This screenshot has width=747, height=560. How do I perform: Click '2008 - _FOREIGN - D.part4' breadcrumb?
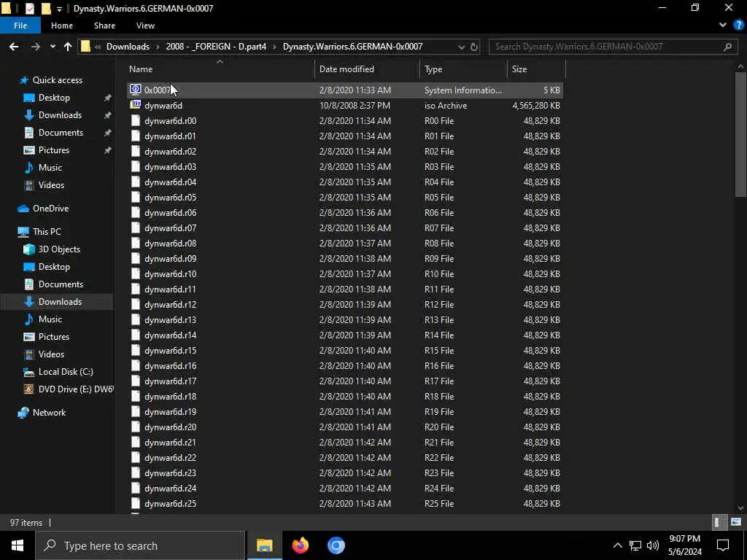coord(216,47)
